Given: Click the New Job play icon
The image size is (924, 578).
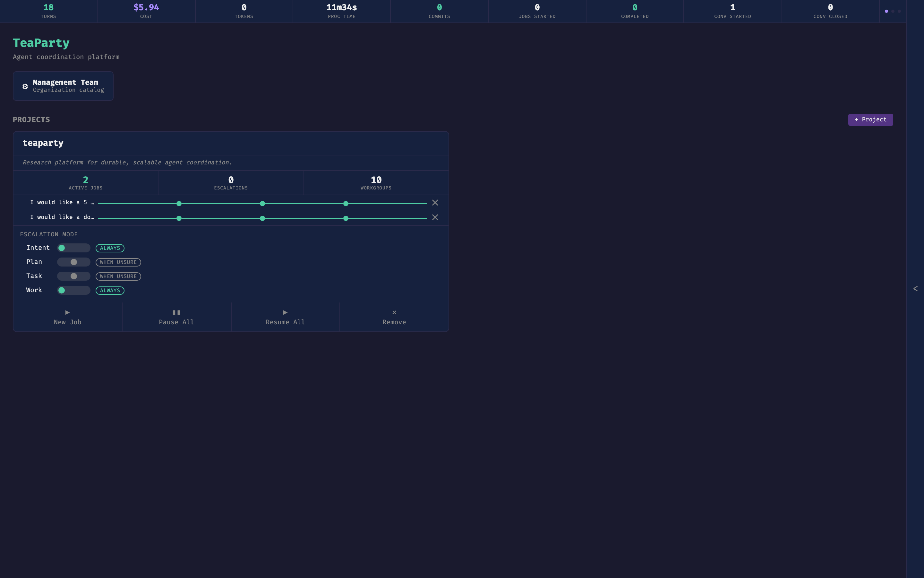Looking at the screenshot, I should [x=68, y=312].
